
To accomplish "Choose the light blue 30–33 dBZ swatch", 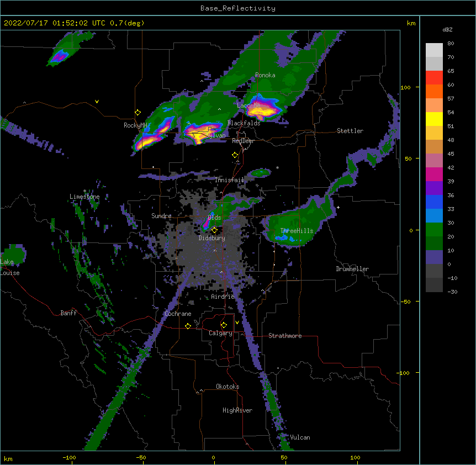I will (x=434, y=215).
